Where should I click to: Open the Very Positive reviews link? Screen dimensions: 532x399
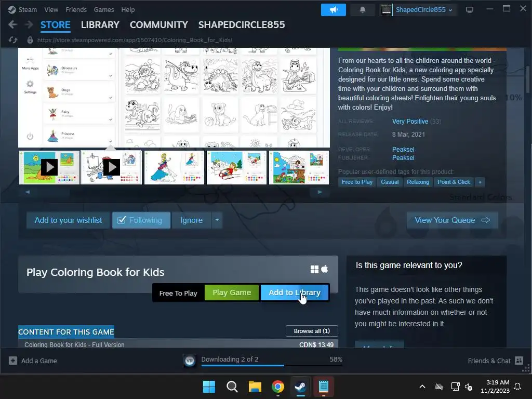pos(410,122)
